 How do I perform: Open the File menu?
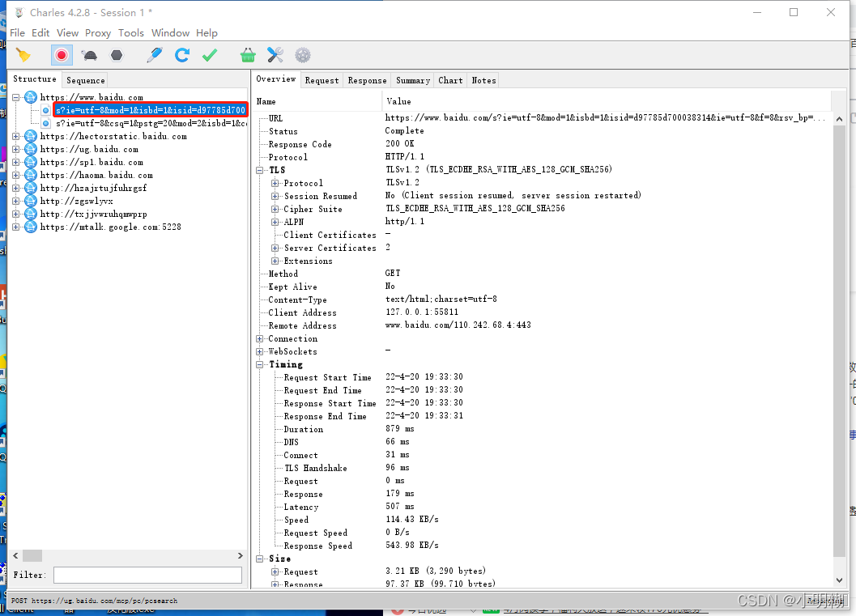pyautogui.click(x=18, y=32)
